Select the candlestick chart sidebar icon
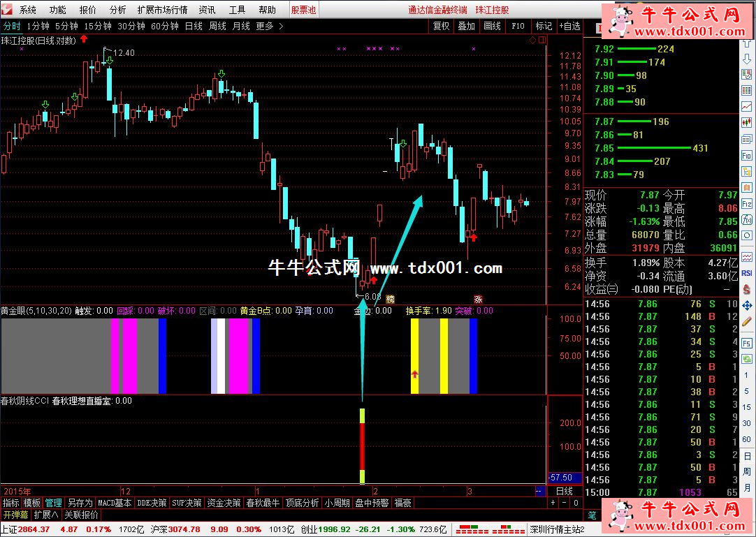 pyautogui.click(x=747, y=122)
